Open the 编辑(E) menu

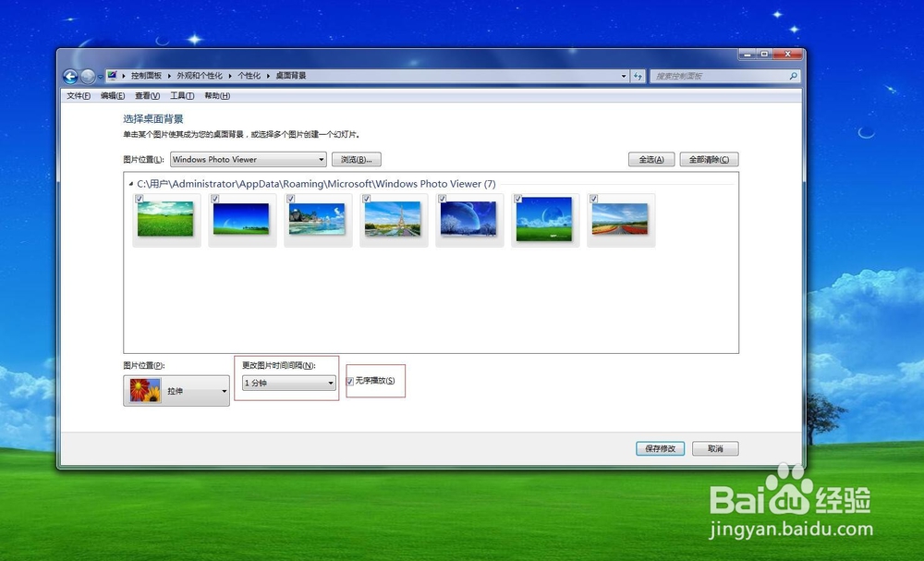[113, 95]
